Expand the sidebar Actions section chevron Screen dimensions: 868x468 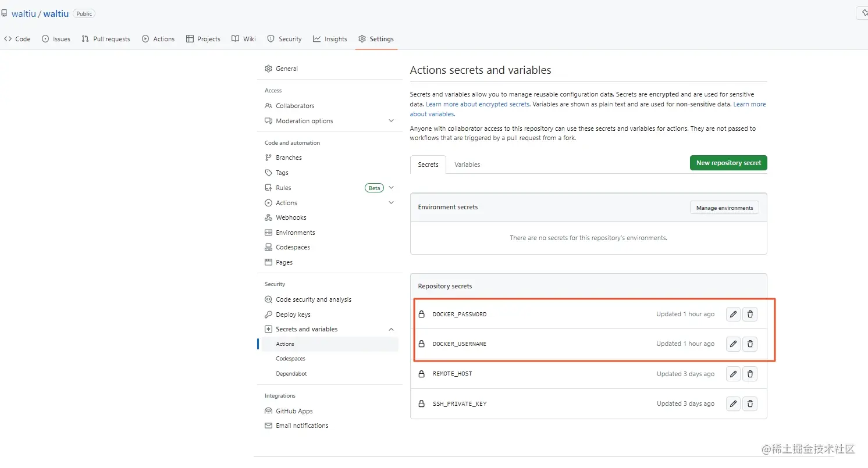tap(391, 203)
